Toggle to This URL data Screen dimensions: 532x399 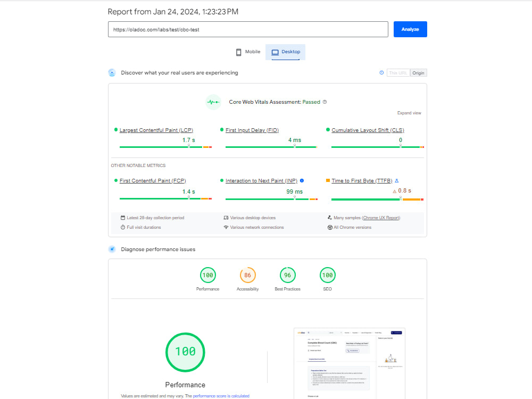coord(398,73)
